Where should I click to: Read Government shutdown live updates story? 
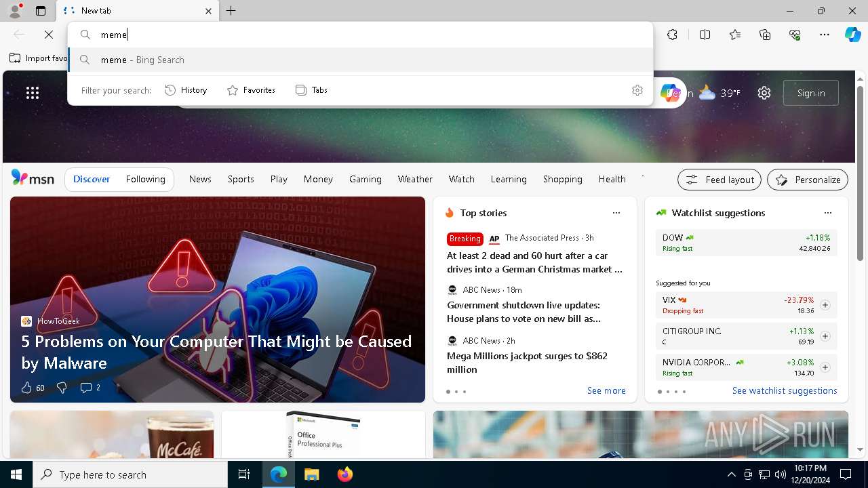(x=524, y=312)
